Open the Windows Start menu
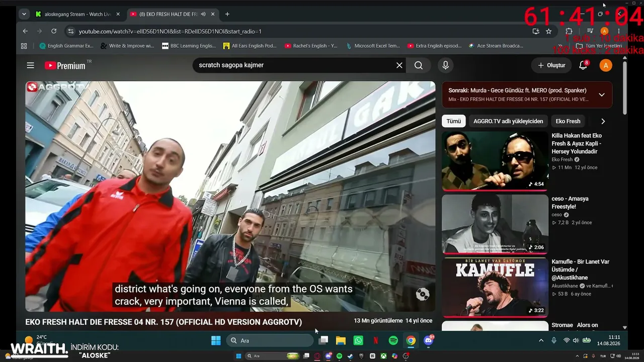This screenshot has width=644, height=362. pos(216,341)
